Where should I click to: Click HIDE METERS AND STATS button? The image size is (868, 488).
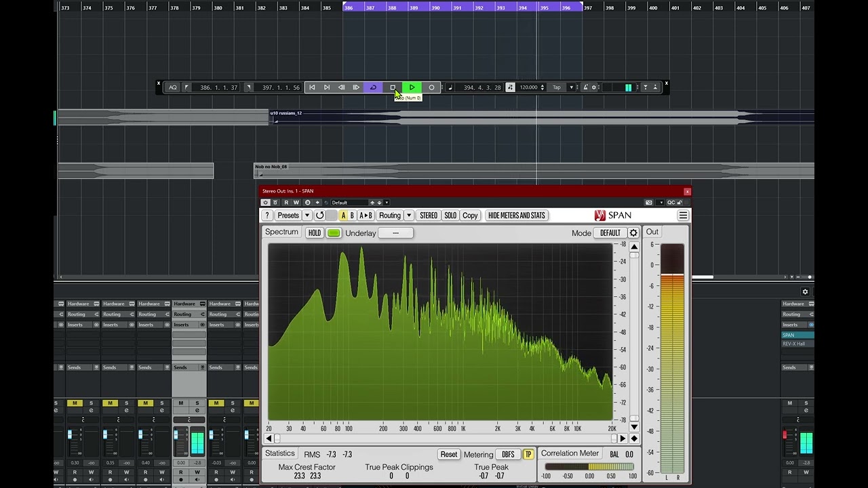tap(517, 216)
